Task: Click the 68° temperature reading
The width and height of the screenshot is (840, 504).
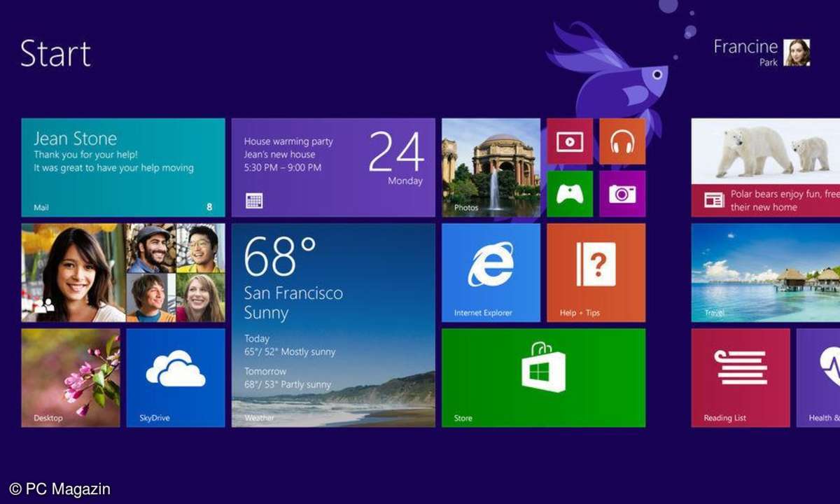Action: tap(280, 256)
